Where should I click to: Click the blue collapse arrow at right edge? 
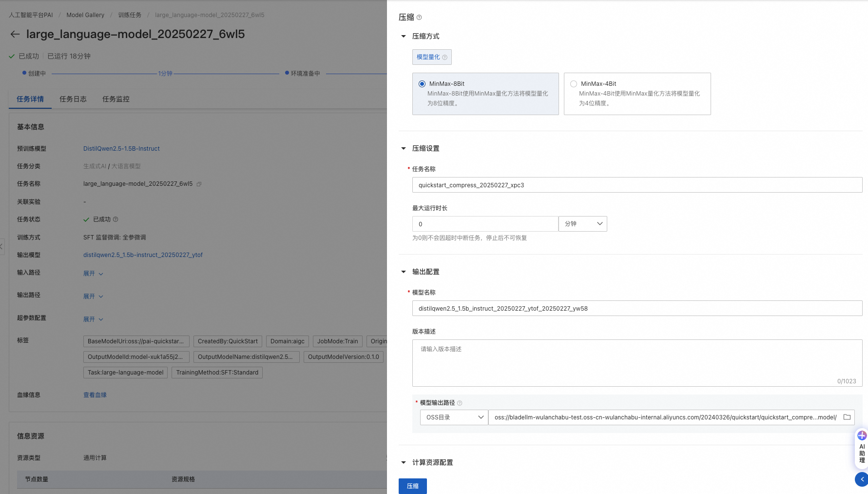tap(862, 479)
